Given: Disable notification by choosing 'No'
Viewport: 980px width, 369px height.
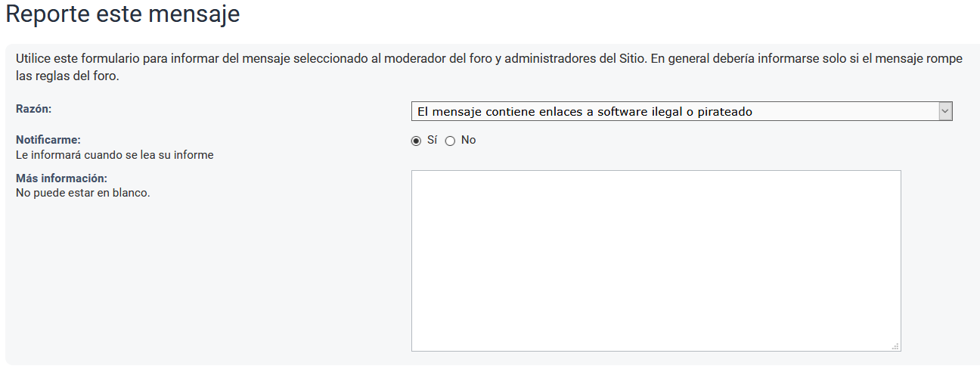Looking at the screenshot, I should tap(450, 141).
